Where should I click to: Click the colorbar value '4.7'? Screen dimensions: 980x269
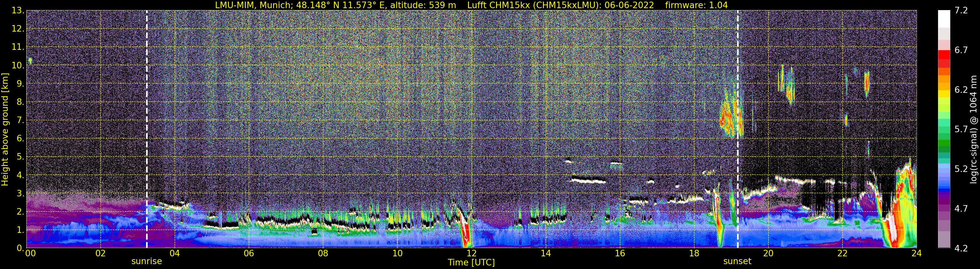[961, 208]
